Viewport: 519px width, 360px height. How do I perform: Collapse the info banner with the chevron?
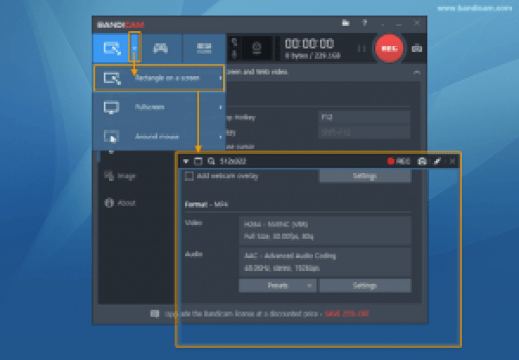coord(417,72)
